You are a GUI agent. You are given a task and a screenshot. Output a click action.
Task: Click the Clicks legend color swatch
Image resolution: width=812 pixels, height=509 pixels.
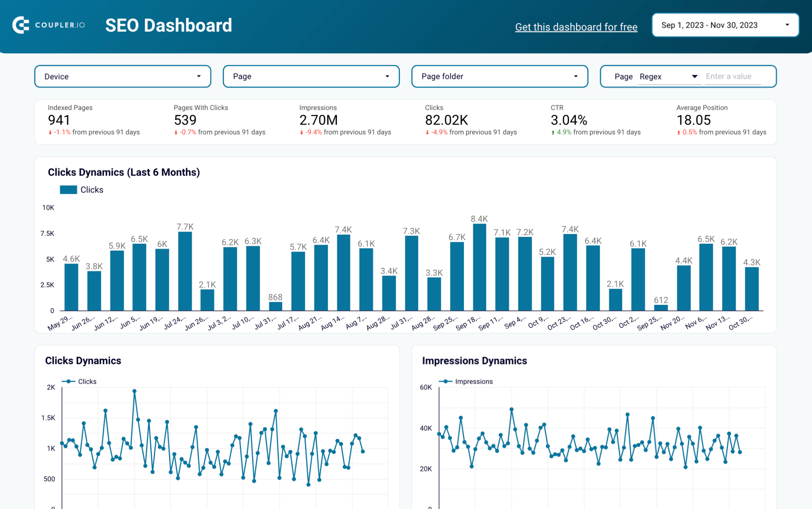coord(68,189)
